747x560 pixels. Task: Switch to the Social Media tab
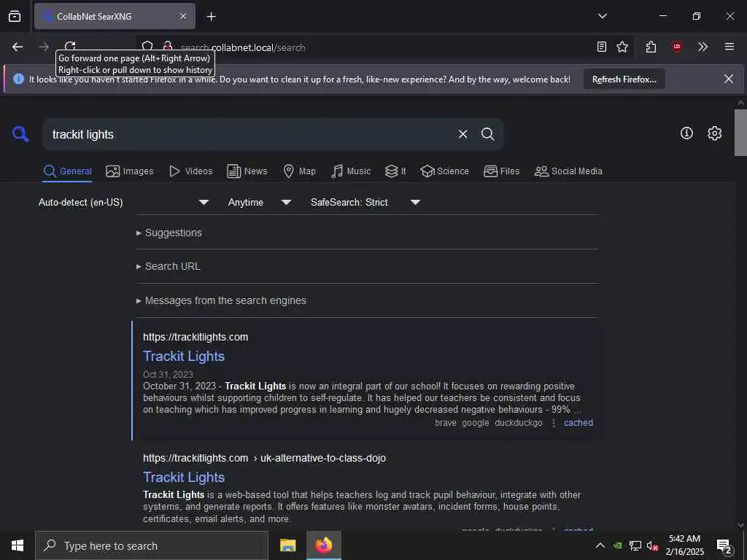point(568,171)
